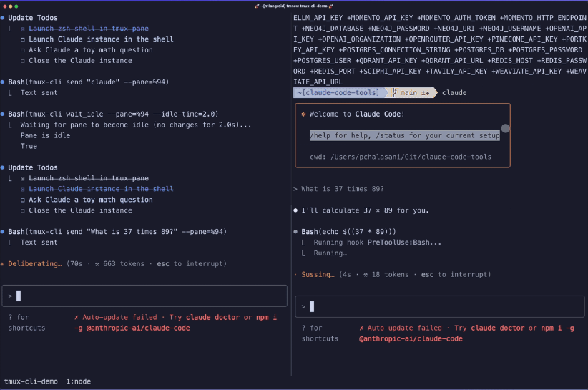Click the claude command after the shell prompt
The width and height of the screenshot is (588, 390).
[x=454, y=92]
